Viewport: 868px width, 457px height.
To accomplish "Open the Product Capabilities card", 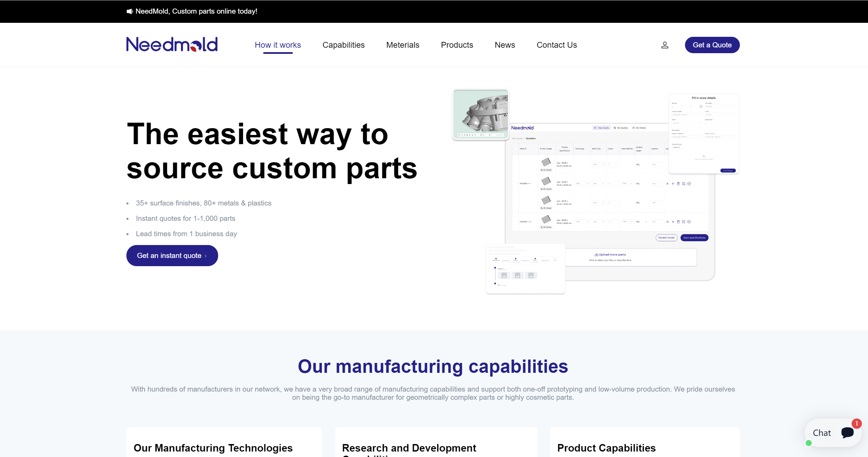I will point(644,442).
